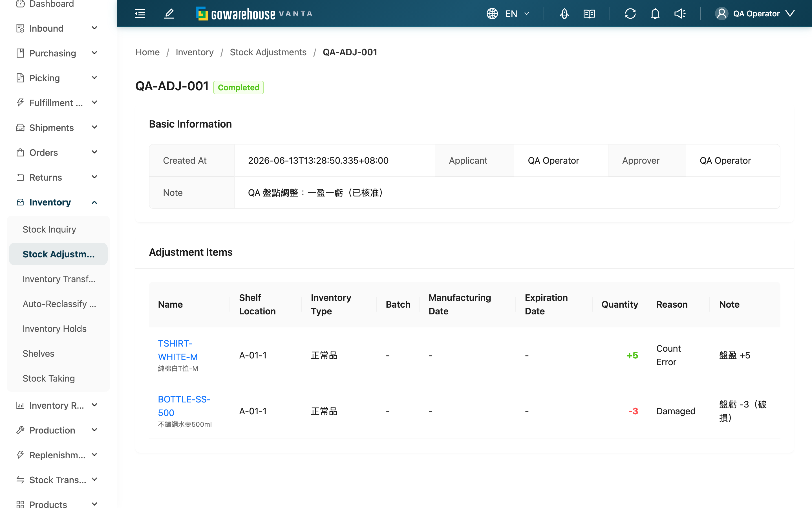The image size is (812, 508).
Task: Open BOTTLE-SS-500 product link
Action: (184, 406)
